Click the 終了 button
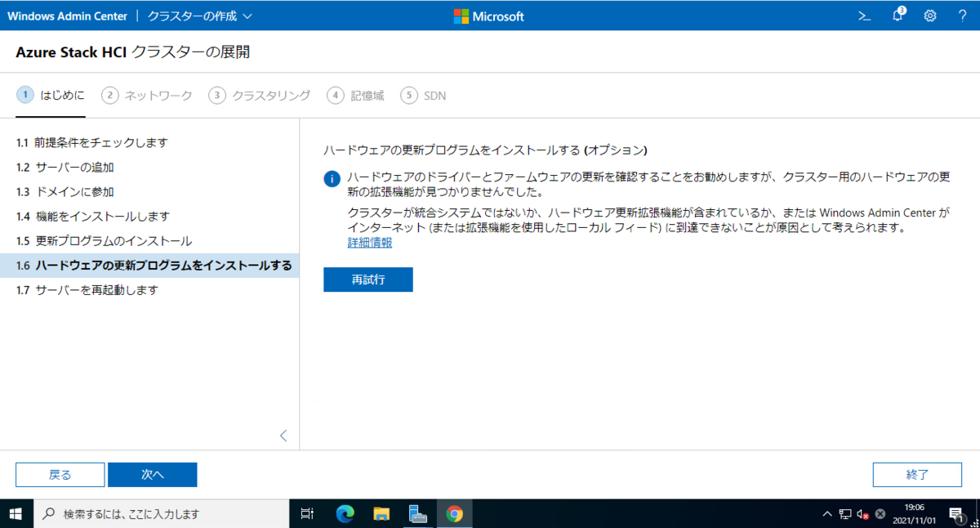Screen dimensions: 980x528 (918, 475)
